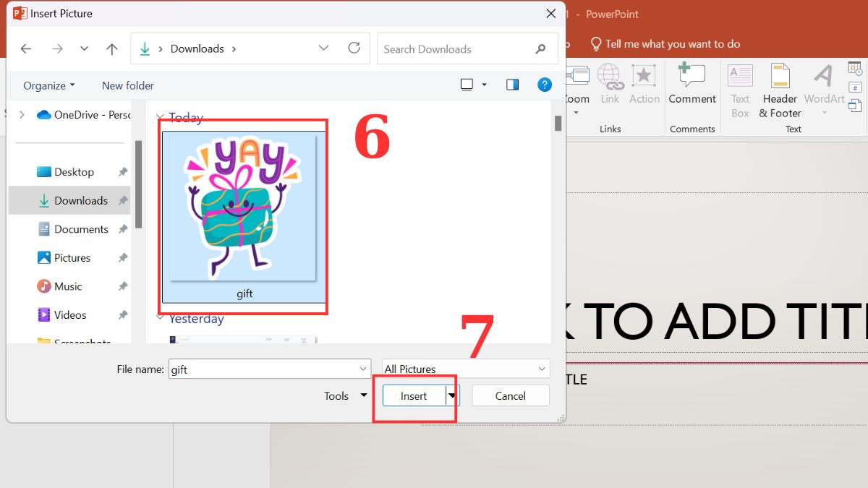Refresh the Downloads folder view
Image resolution: width=868 pixels, height=488 pixels.
(x=354, y=48)
